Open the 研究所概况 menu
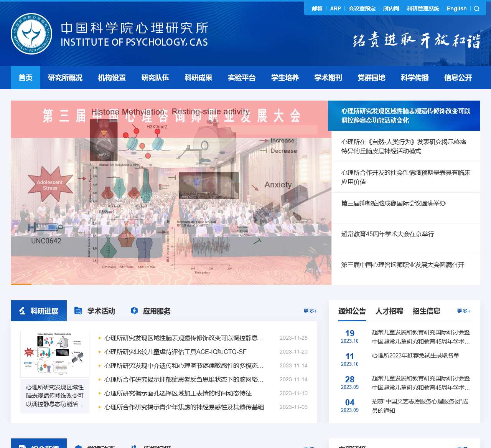 tap(65, 78)
